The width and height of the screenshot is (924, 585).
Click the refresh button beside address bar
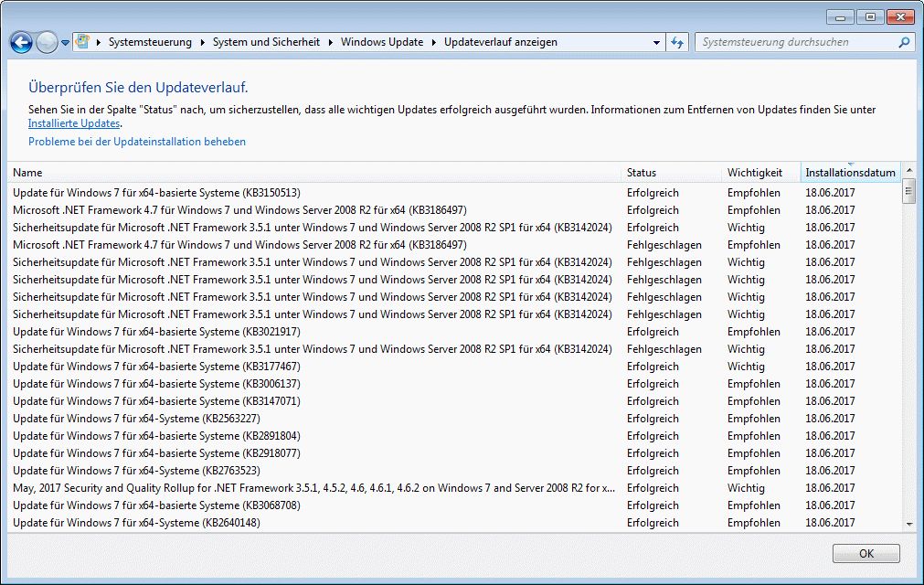(x=677, y=42)
